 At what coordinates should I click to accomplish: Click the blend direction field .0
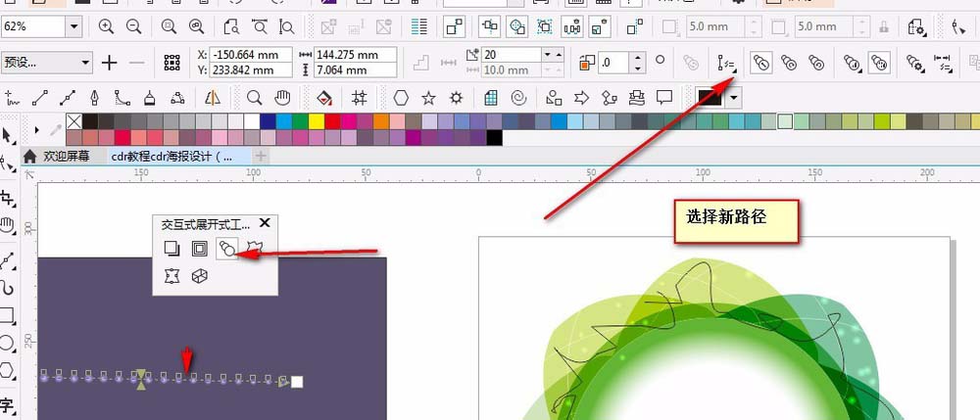pyautogui.click(x=613, y=63)
